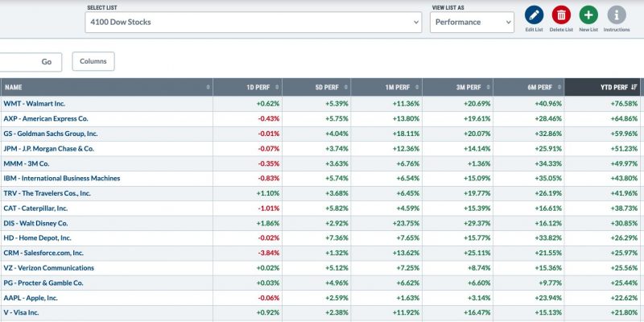The width and height of the screenshot is (644, 322).
Task: Open GS - Goldman Sachs Group link
Action: tap(51, 134)
